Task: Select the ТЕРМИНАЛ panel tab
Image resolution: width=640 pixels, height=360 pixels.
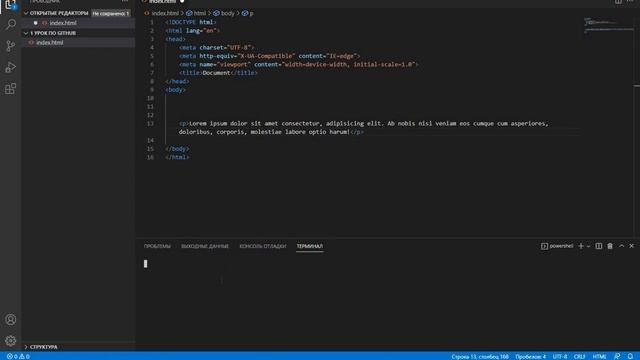Action: [309, 246]
